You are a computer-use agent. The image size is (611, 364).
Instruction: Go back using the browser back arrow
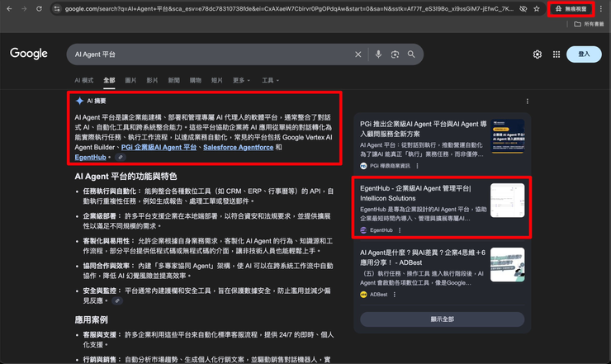(9, 8)
